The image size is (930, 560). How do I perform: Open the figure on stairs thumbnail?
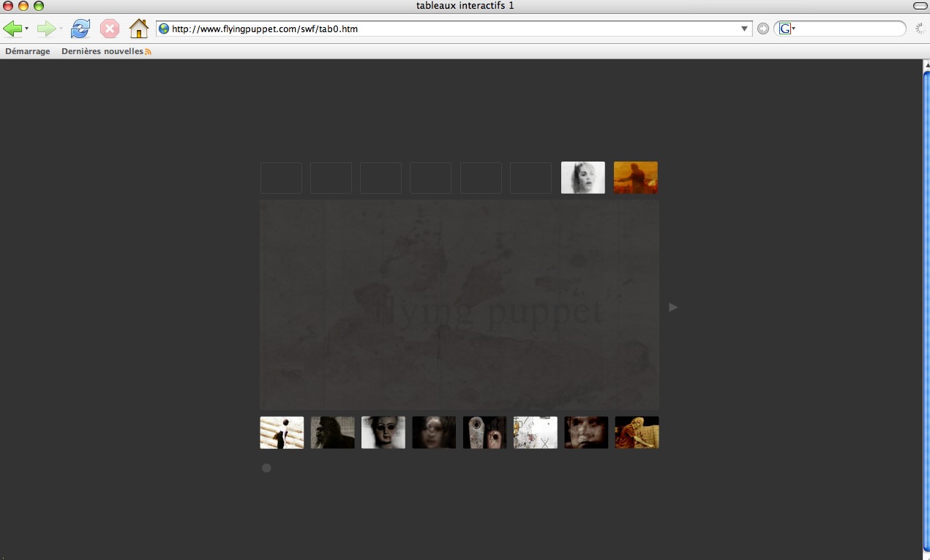pyautogui.click(x=282, y=433)
